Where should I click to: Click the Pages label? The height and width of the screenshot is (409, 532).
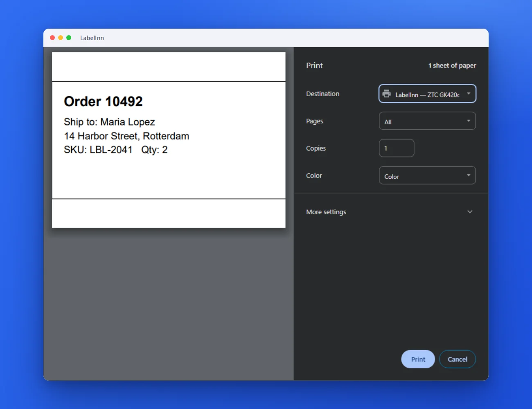click(x=315, y=121)
